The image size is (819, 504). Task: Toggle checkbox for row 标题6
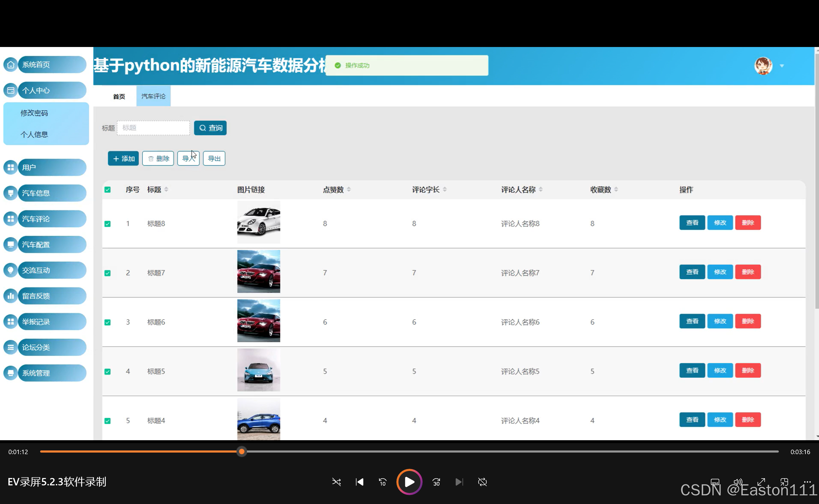point(107,322)
